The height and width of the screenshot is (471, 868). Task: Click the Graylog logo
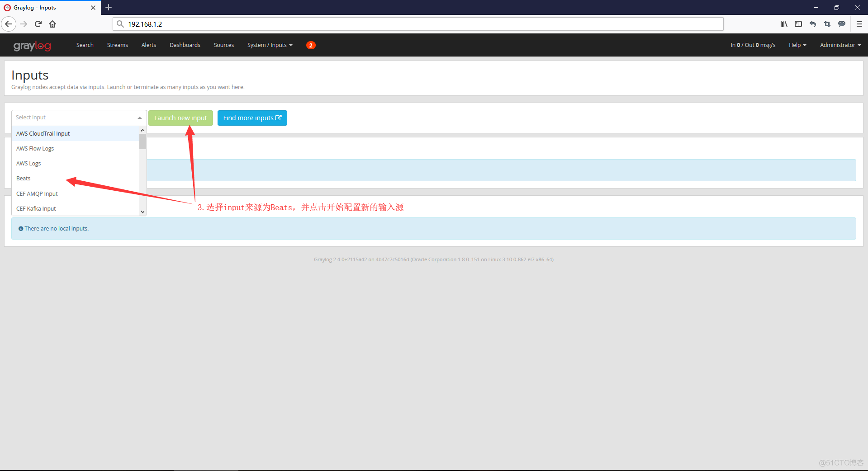tap(32, 46)
